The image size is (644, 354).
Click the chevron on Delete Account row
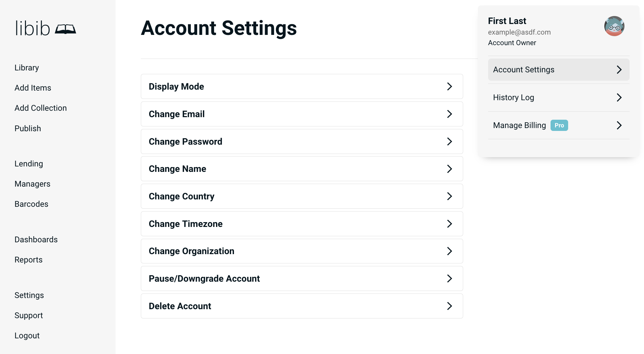[x=449, y=306]
